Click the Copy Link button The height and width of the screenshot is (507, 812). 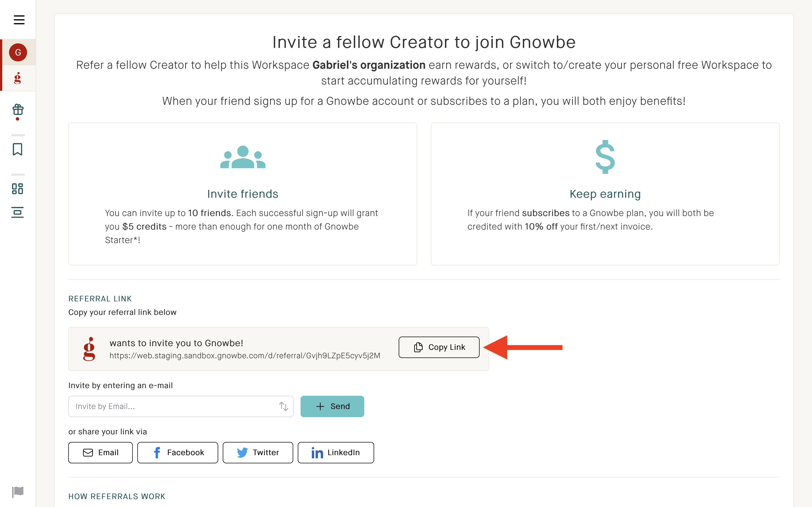(439, 347)
